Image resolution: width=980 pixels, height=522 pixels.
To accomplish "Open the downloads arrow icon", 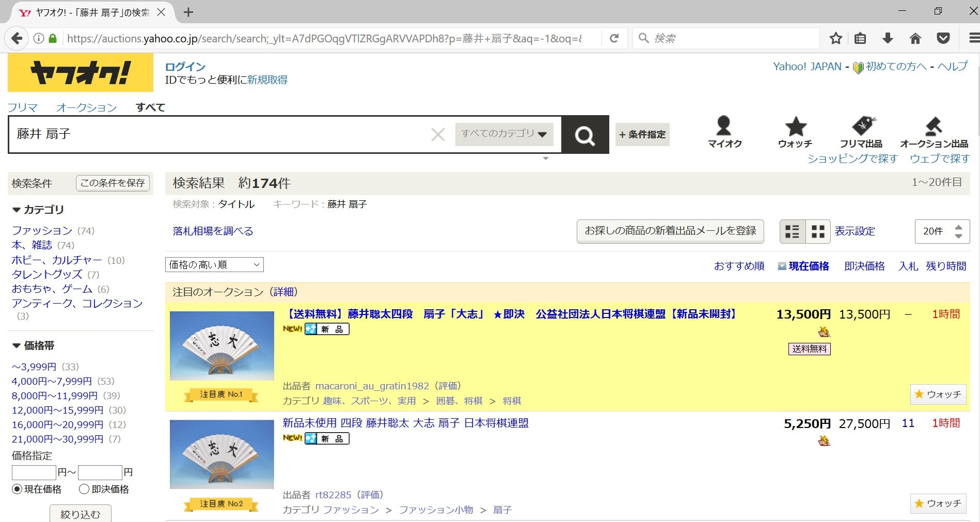I will pos(888,38).
